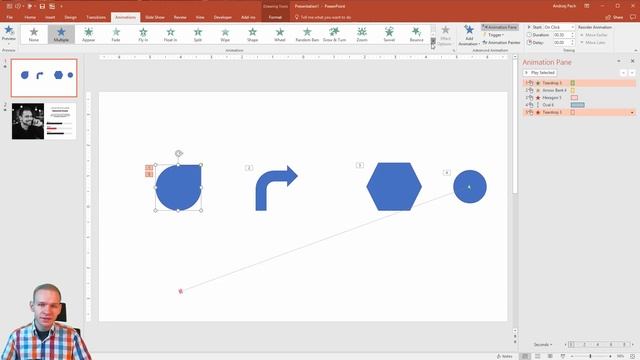The image size is (640, 360).
Task: Switch to Slide Sorter view icon
Action: [x=538, y=356]
